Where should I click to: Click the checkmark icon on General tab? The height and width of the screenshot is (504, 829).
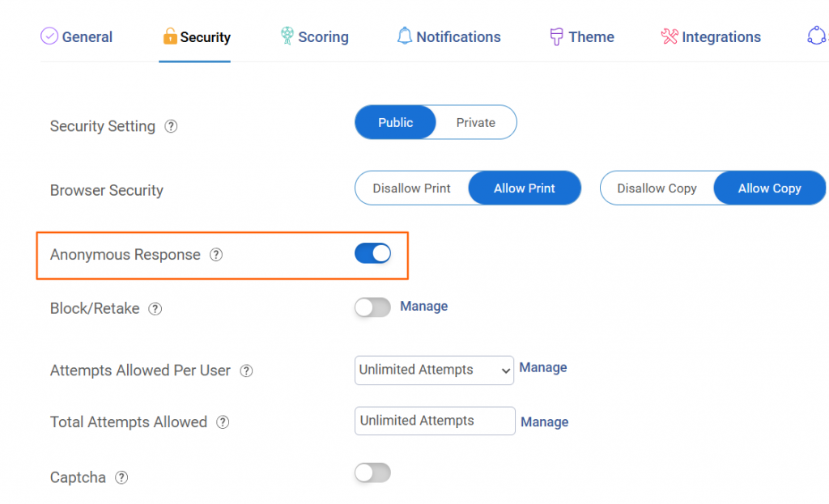(49, 36)
